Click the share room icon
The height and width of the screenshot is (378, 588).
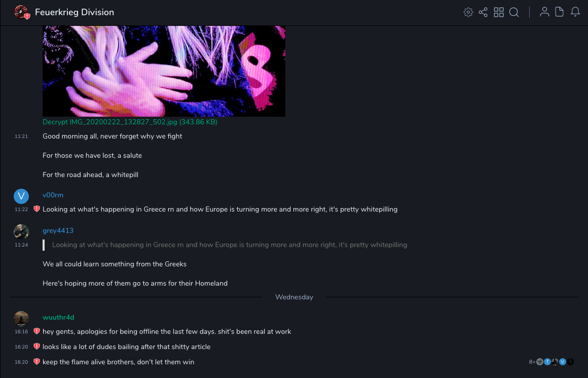coord(483,12)
